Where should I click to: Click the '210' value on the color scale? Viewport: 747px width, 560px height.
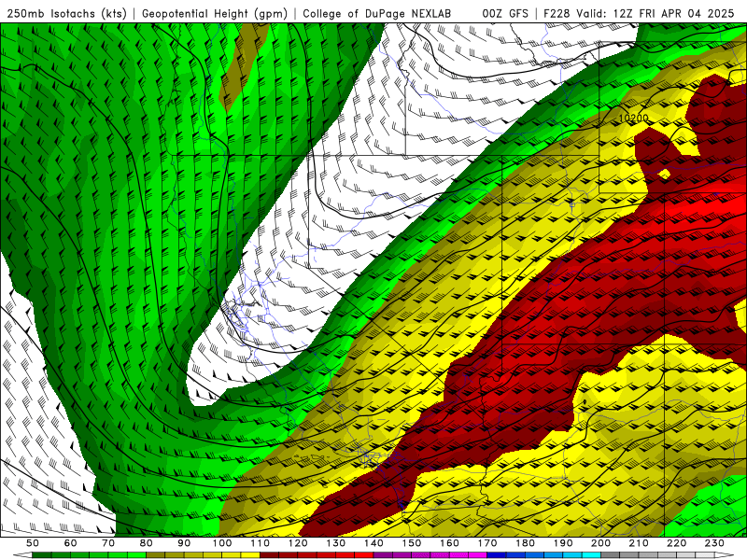point(639,543)
